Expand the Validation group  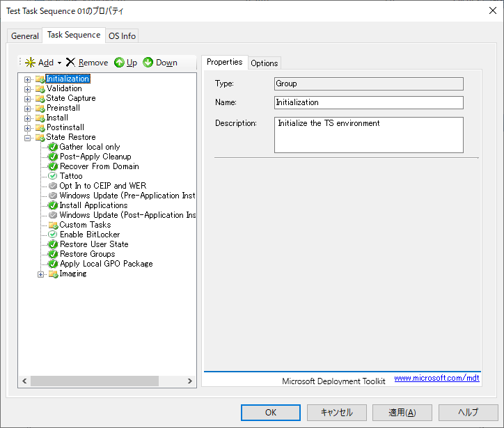28,89
